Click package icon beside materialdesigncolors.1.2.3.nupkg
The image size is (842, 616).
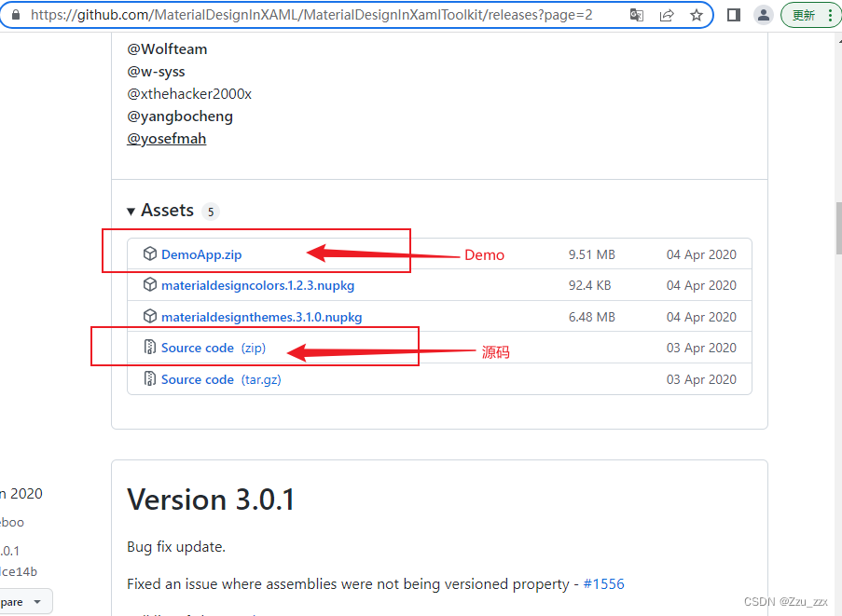pyautogui.click(x=150, y=285)
